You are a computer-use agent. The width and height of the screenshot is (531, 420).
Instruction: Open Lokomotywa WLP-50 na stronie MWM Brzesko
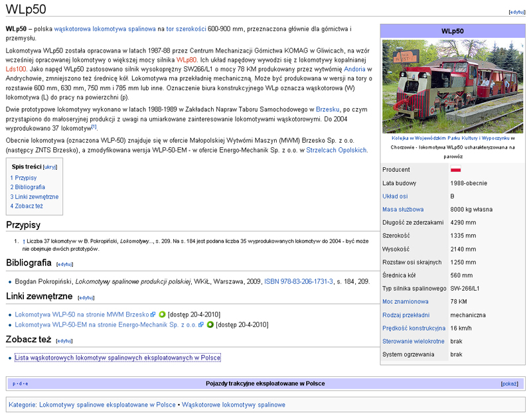[82, 315]
